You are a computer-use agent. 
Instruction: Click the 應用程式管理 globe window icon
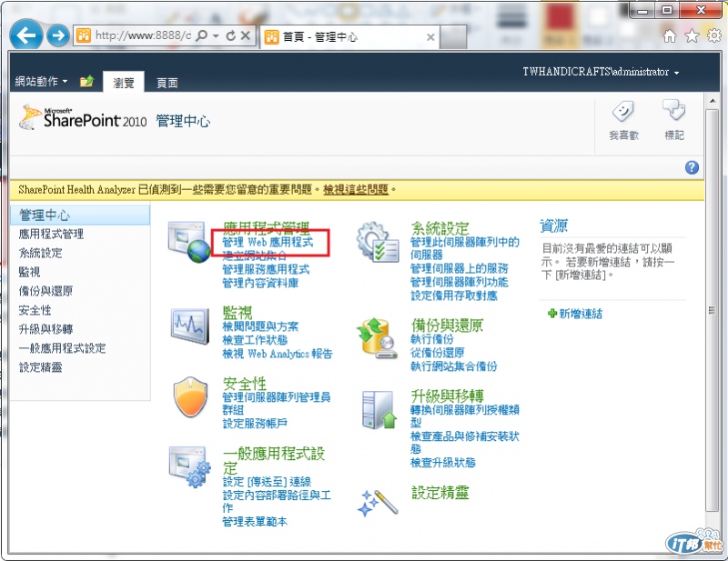coord(189,242)
